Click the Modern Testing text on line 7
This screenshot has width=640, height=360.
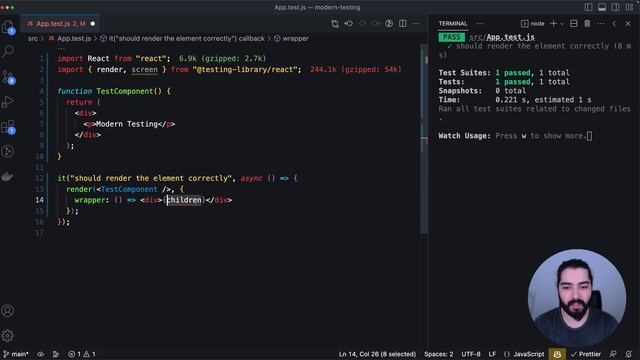pos(127,124)
